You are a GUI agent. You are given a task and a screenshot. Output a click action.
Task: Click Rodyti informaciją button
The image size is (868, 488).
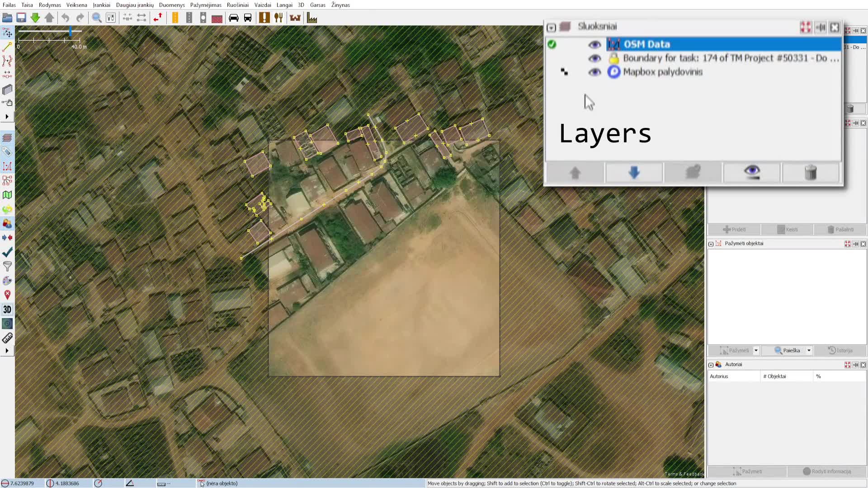point(827,472)
